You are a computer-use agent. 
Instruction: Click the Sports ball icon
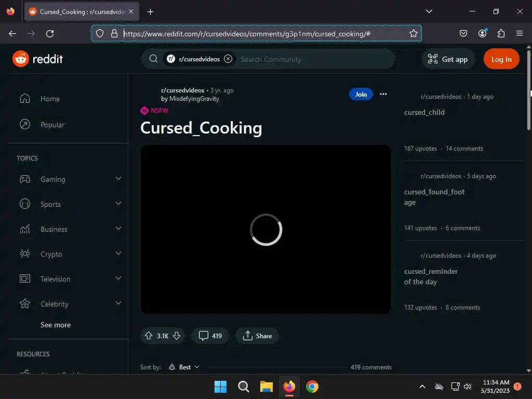pyautogui.click(x=25, y=204)
